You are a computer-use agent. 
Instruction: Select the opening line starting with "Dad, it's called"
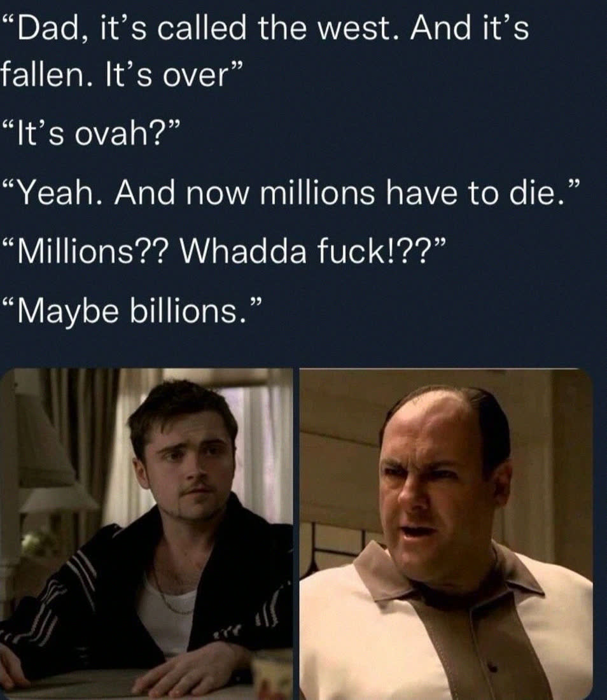(266, 27)
